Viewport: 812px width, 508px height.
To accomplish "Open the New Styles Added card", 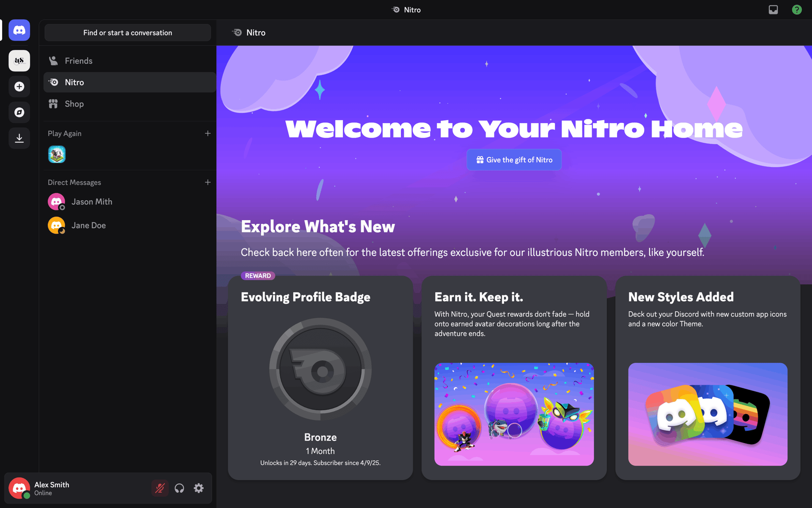I will pos(708,378).
